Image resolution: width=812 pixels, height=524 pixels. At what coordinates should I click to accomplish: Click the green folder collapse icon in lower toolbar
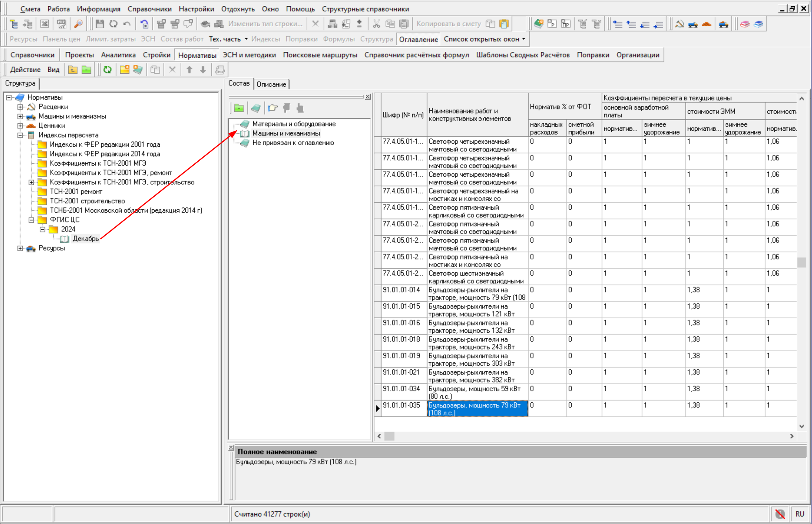tap(86, 70)
